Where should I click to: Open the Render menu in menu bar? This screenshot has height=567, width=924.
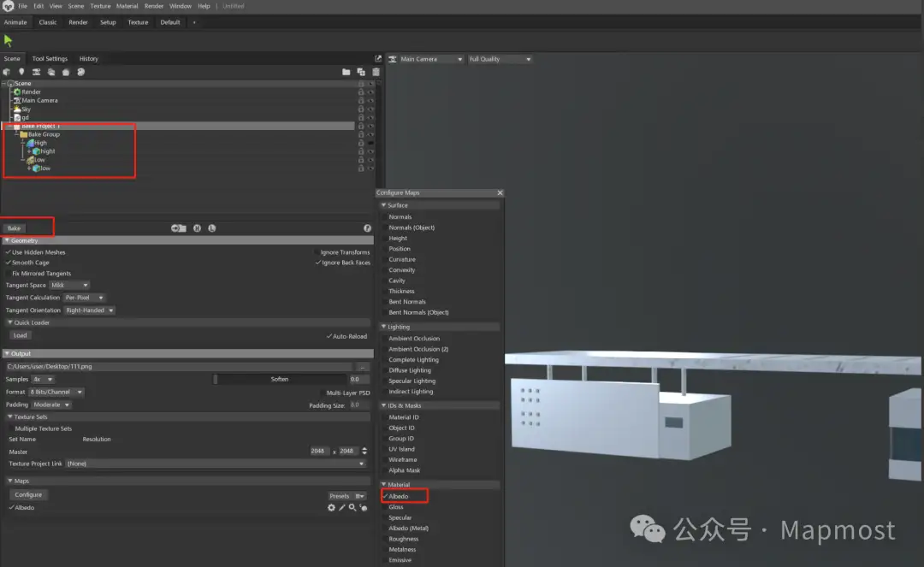tap(154, 6)
